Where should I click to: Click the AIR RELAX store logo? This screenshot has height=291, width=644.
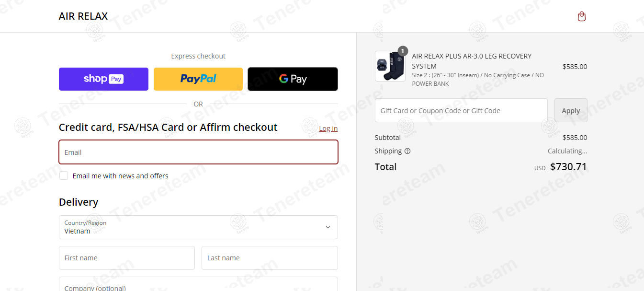83,16
